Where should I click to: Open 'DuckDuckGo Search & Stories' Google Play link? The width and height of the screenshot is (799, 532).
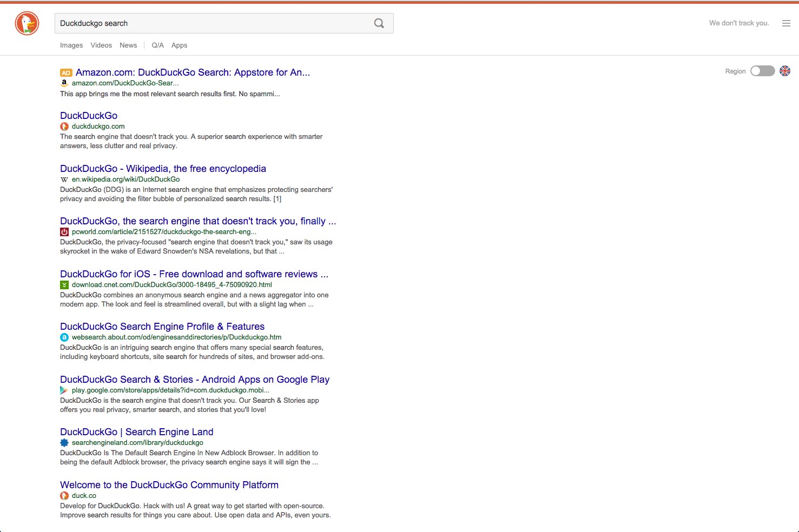tap(195, 380)
